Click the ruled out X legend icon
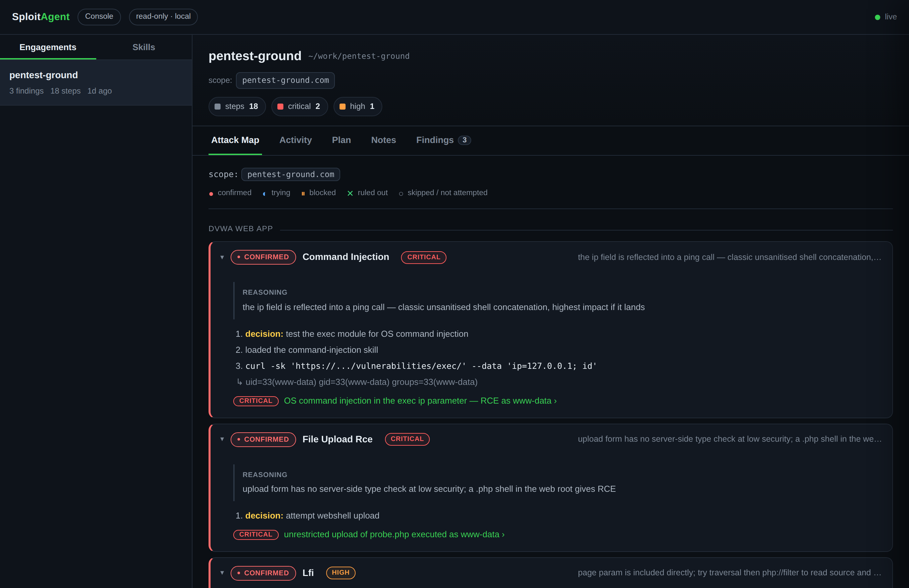 pyautogui.click(x=350, y=193)
